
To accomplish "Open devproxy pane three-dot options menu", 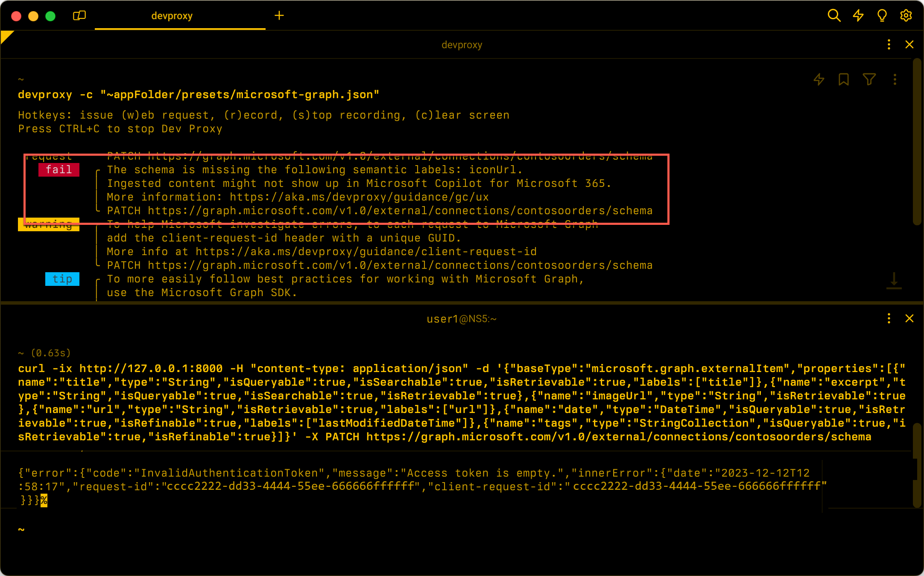I will click(x=889, y=44).
